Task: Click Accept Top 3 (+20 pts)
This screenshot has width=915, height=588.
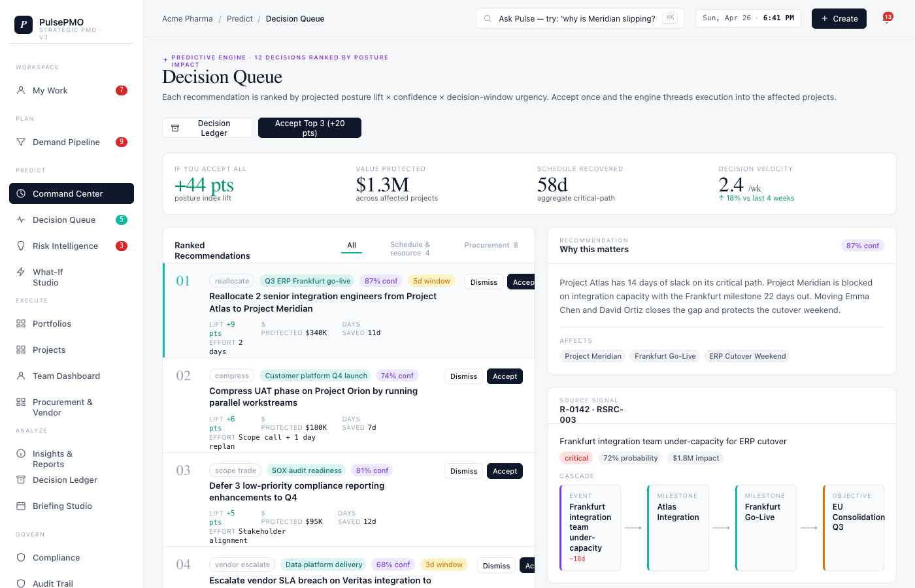Action: pos(310,128)
